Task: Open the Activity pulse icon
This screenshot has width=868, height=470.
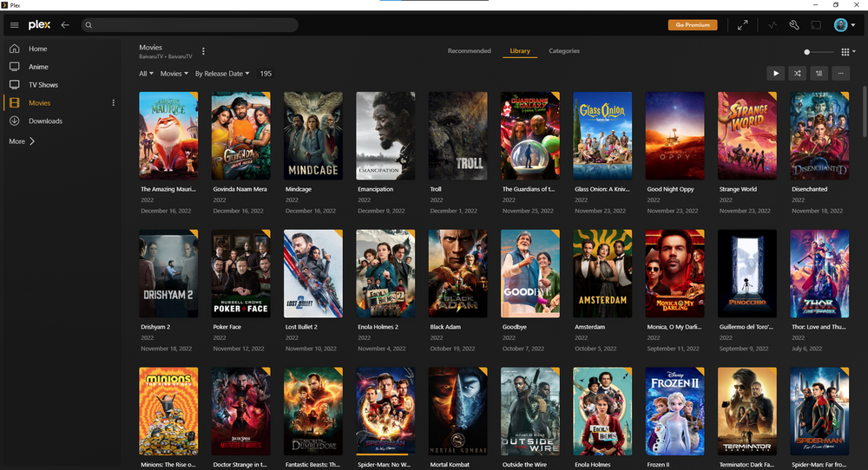Action: 773,25
